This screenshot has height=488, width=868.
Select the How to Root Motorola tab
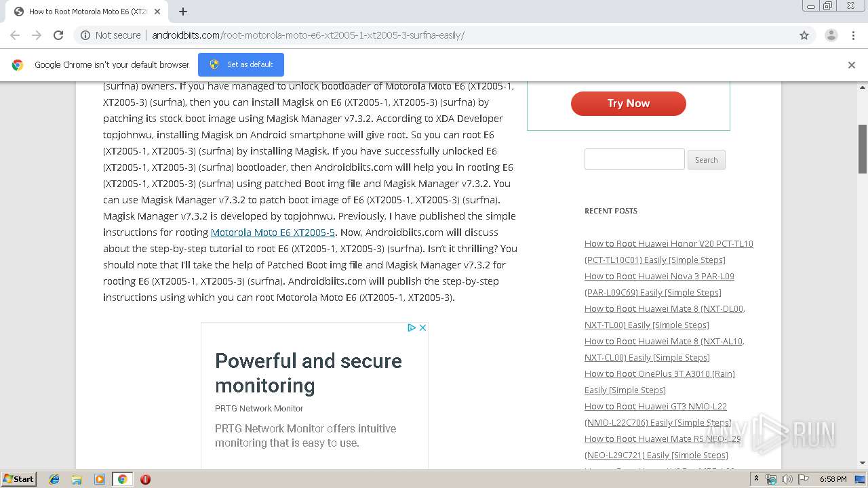(87, 12)
